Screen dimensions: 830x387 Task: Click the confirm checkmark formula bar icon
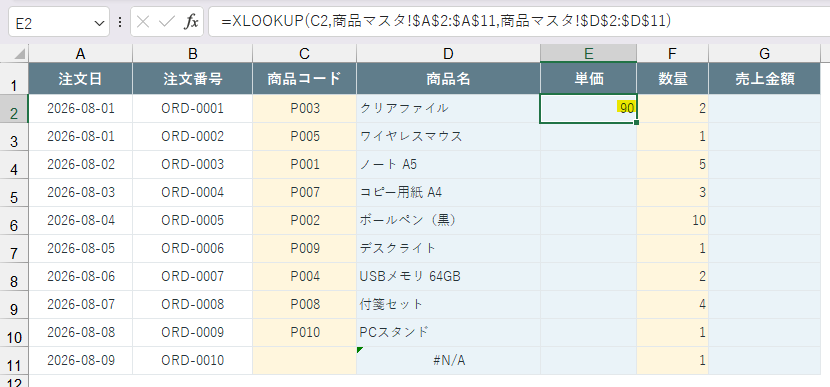pyautogui.click(x=167, y=22)
